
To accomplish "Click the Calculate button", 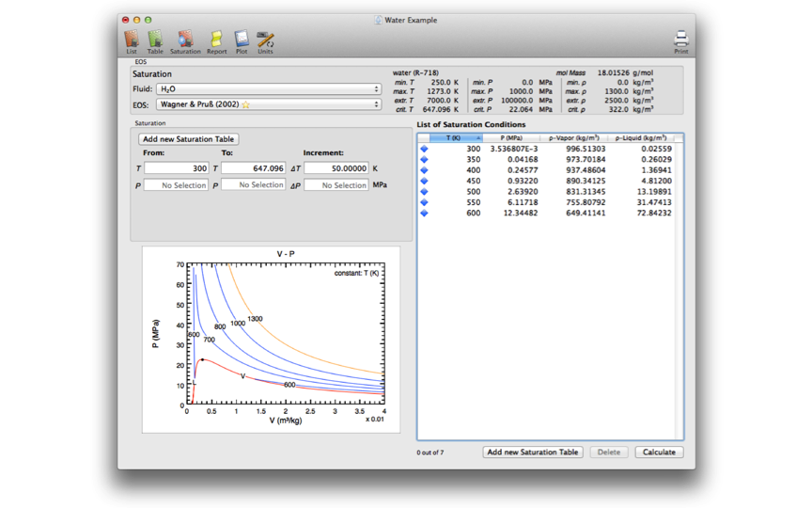I will 659,452.
